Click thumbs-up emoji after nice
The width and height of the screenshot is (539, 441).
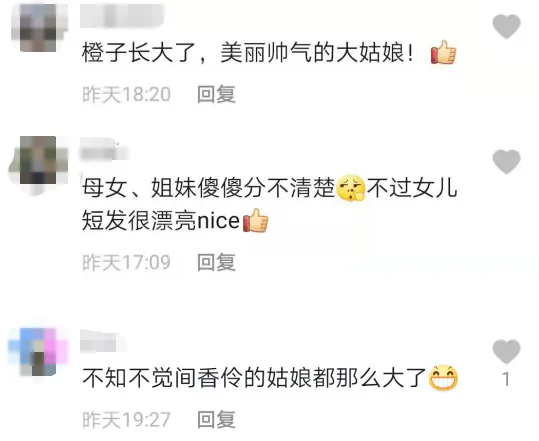pyautogui.click(x=255, y=220)
